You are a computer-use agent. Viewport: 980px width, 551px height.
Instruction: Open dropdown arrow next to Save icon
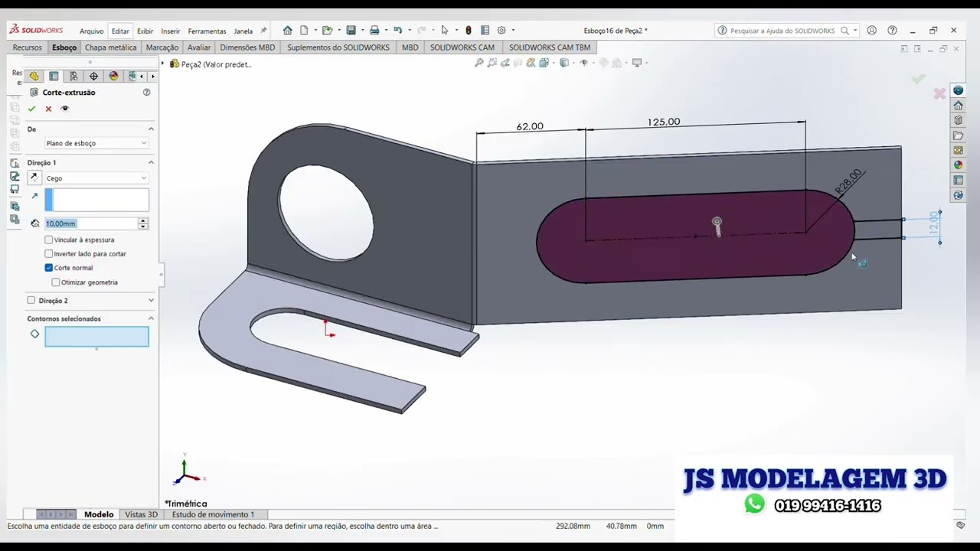361,31
